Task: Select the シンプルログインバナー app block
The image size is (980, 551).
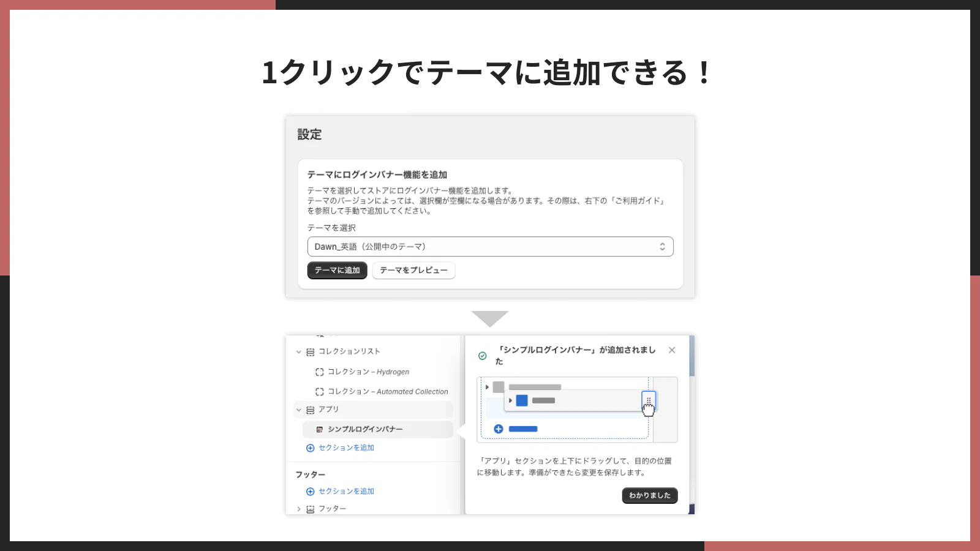Action: (x=379, y=429)
